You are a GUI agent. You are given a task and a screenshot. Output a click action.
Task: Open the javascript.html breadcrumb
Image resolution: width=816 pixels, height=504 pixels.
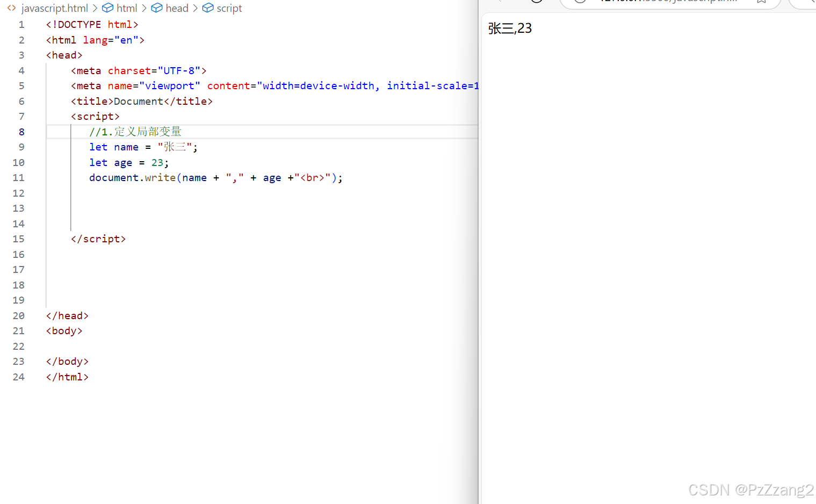(55, 8)
